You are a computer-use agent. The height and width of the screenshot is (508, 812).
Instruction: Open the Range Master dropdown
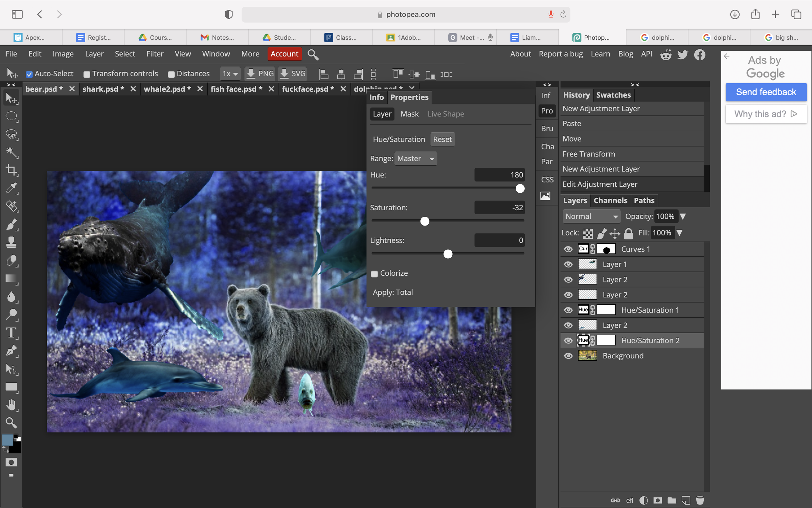pyautogui.click(x=415, y=158)
